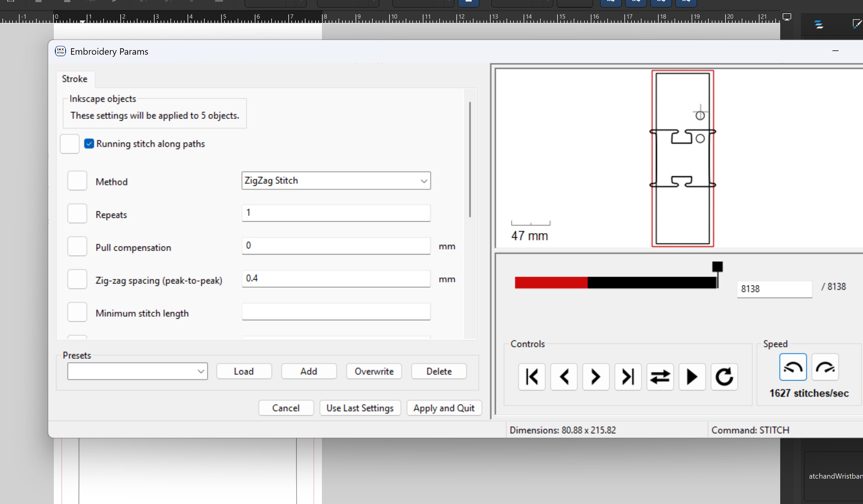Image resolution: width=863 pixels, height=504 pixels.
Task: Click the params list vertical scrollbar
Action: 470,159
